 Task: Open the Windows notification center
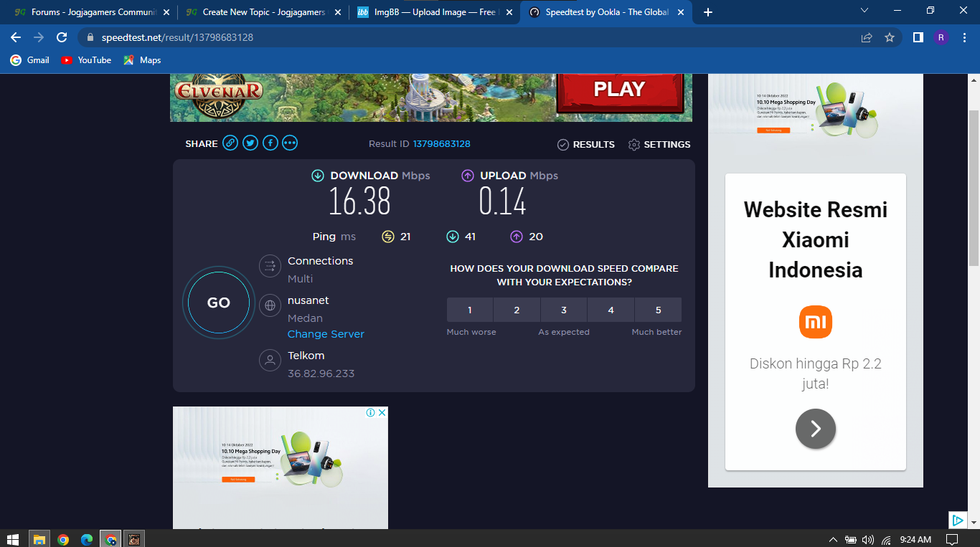pyautogui.click(x=952, y=540)
